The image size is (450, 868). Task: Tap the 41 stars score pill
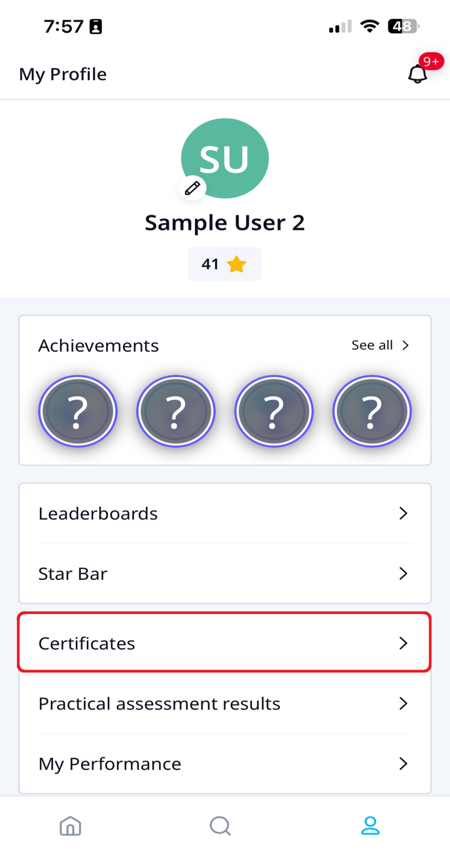[x=225, y=264]
